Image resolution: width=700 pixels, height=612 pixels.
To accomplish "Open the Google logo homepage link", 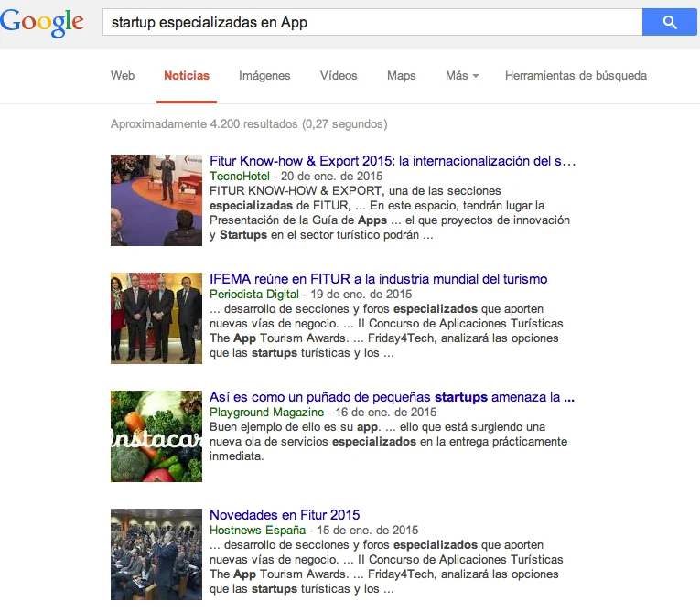I will (x=42, y=22).
